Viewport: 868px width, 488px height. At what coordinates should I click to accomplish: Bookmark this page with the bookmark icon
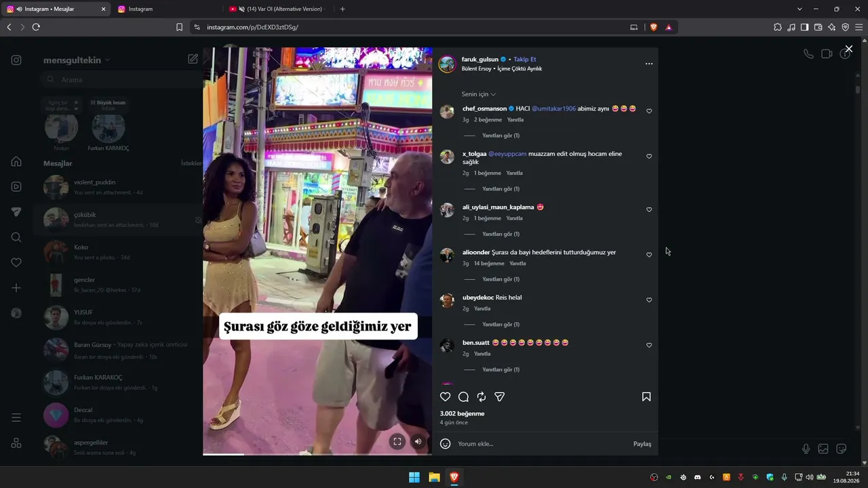[x=179, y=27]
